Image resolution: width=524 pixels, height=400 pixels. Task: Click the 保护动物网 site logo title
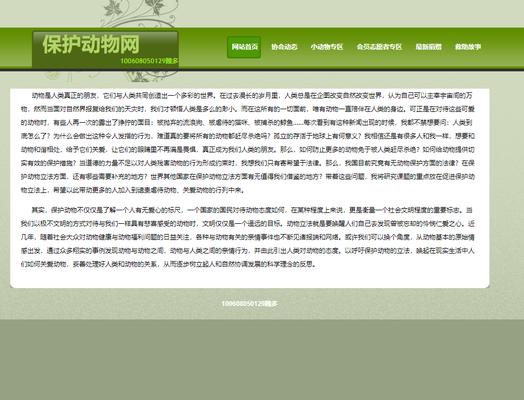pos(91,44)
